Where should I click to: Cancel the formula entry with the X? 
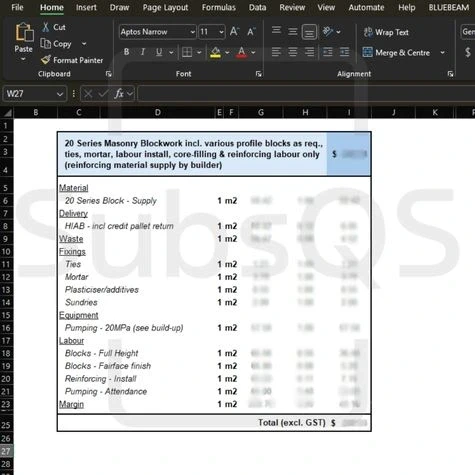[x=88, y=94]
